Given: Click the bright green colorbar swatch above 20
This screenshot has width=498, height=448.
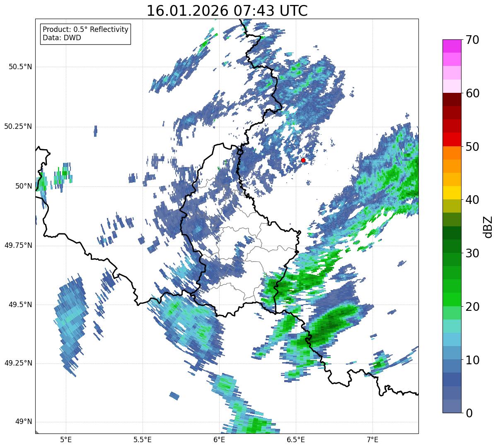Looking at the screenshot, I should [451, 300].
